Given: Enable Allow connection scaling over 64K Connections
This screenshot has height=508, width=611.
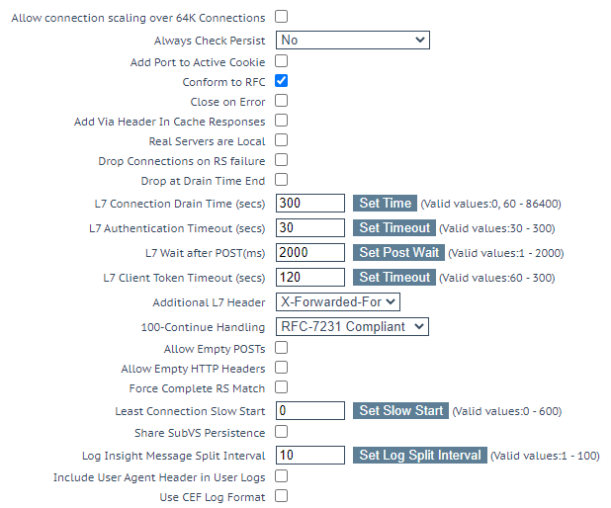Looking at the screenshot, I should [281, 17].
